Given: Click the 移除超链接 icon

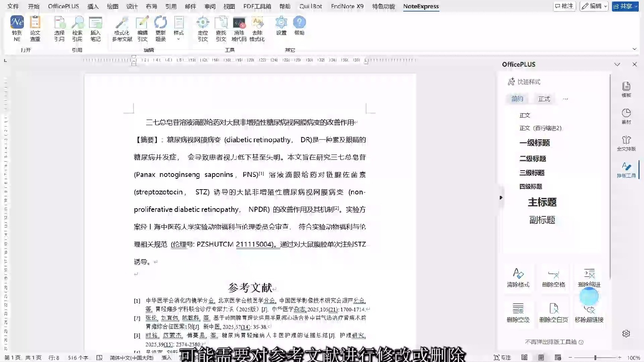Looking at the screenshot, I should 589,313.
